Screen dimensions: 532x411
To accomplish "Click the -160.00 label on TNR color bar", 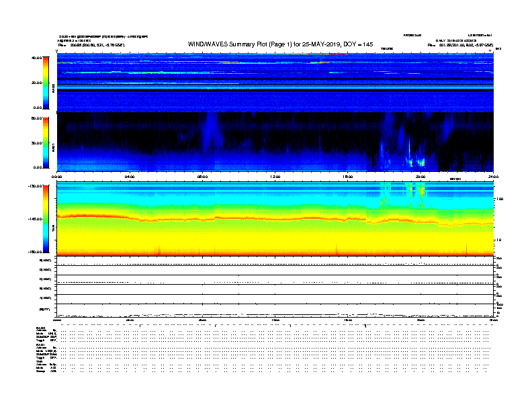I will point(35,252).
